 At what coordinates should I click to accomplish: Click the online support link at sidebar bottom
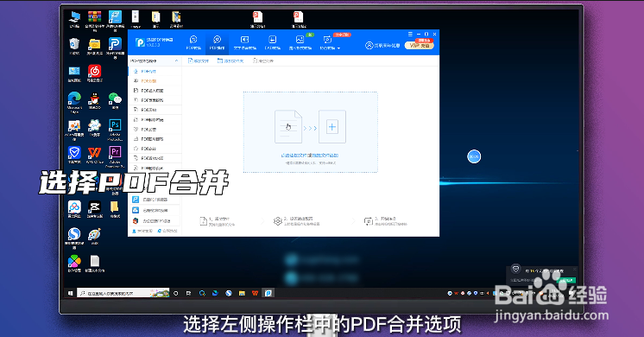click(142, 231)
